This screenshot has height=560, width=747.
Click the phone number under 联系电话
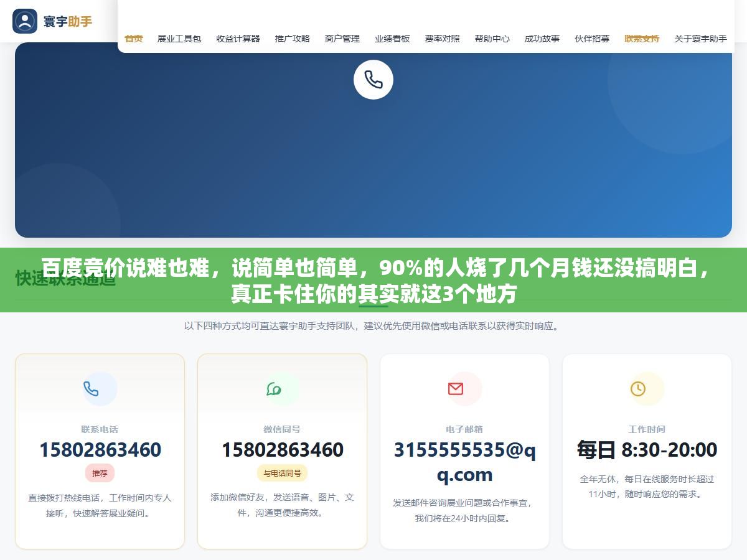point(100,449)
